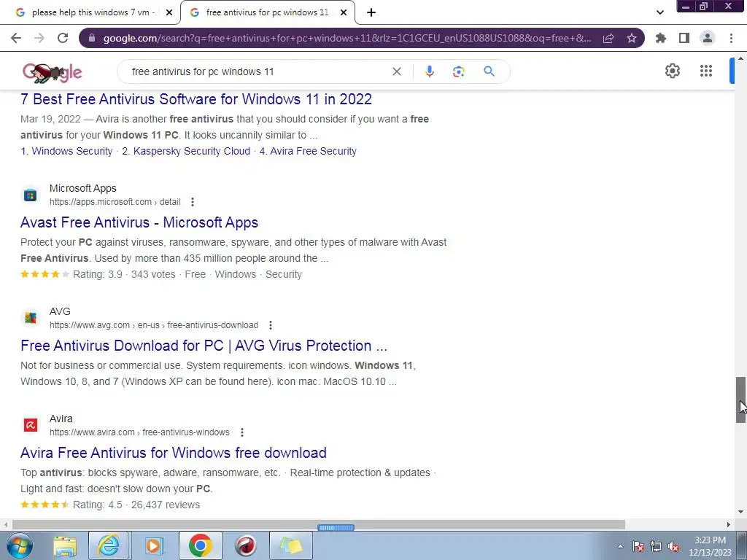This screenshot has width=747, height=560.
Task: Close the 'free antivirus for pc windows 11' tab
Action: click(344, 13)
